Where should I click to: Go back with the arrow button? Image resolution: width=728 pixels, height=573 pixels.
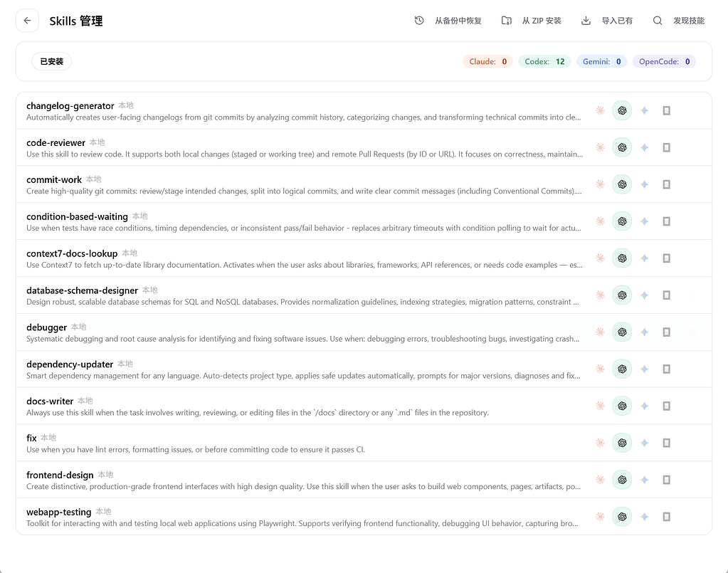pos(27,21)
